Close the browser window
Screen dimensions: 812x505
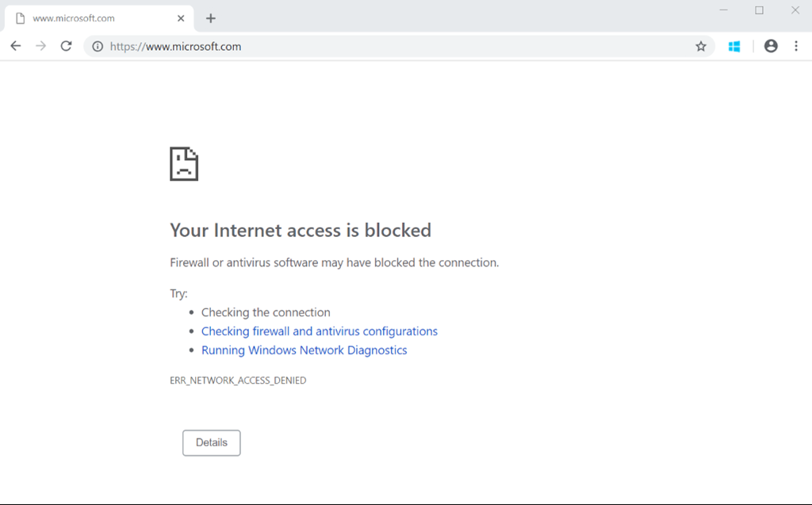795,10
